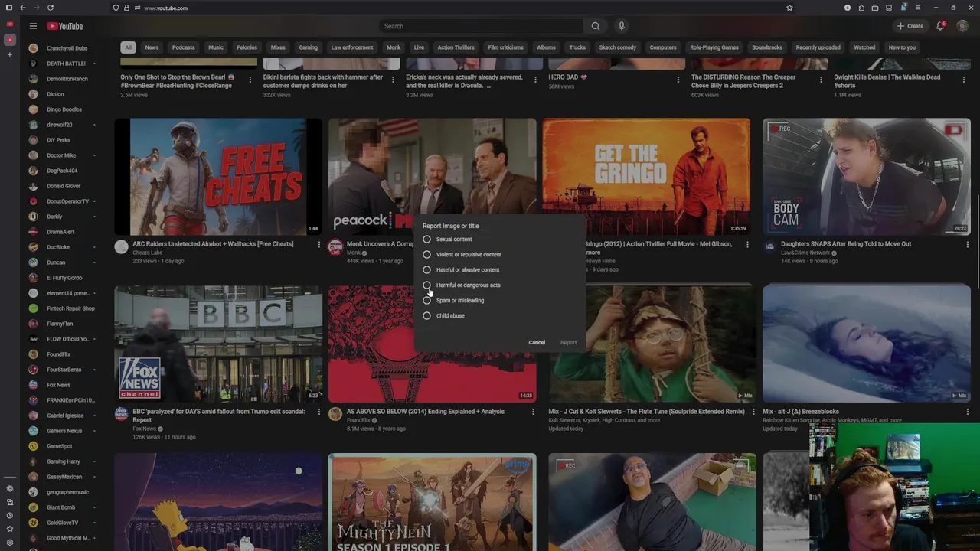Viewport: 980px width, 551px height.
Task: Click the search magnifier button
Action: (x=595, y=26)
